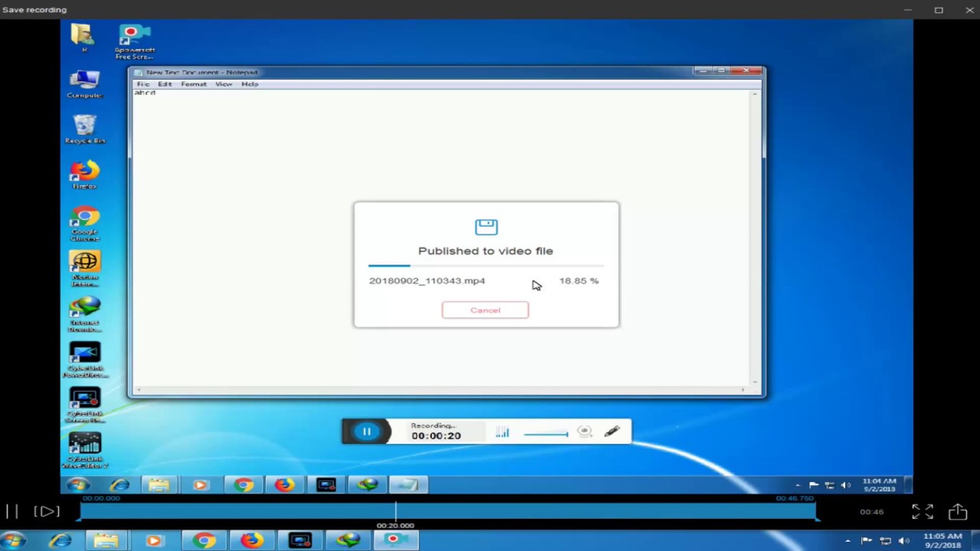Click Notepad's vertical scrollbar down arrow
Viewport: 980px width, 551px height.
tap(755, 381)
